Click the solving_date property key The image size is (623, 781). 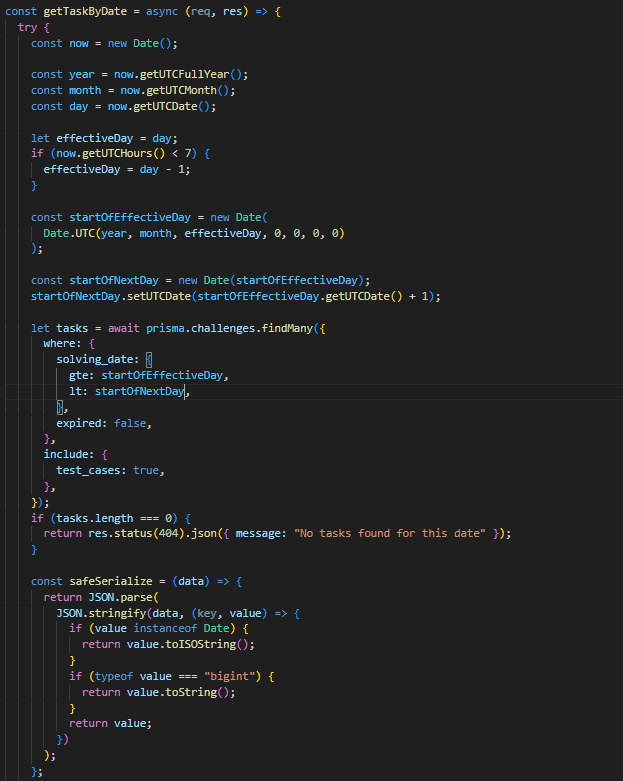click(96, 360)
